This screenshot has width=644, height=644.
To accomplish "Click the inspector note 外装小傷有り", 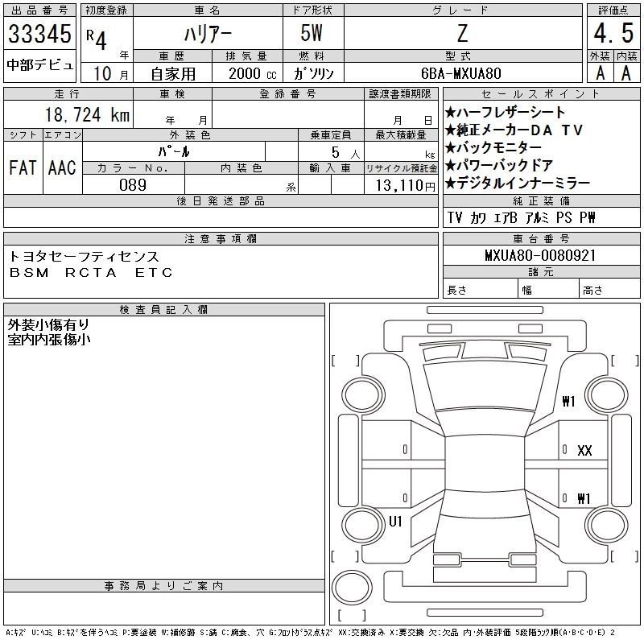I will (48, 325).
